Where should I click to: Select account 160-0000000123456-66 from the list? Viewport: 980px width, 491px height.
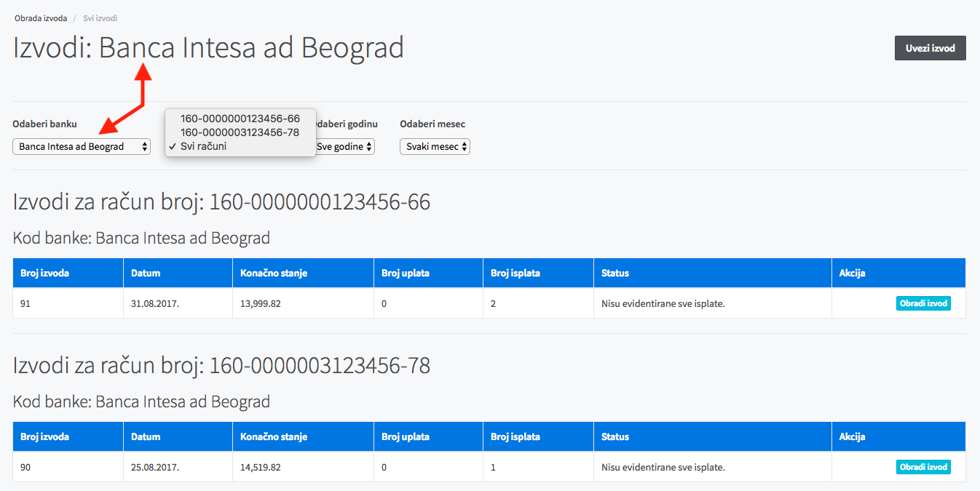pos(240,119)
